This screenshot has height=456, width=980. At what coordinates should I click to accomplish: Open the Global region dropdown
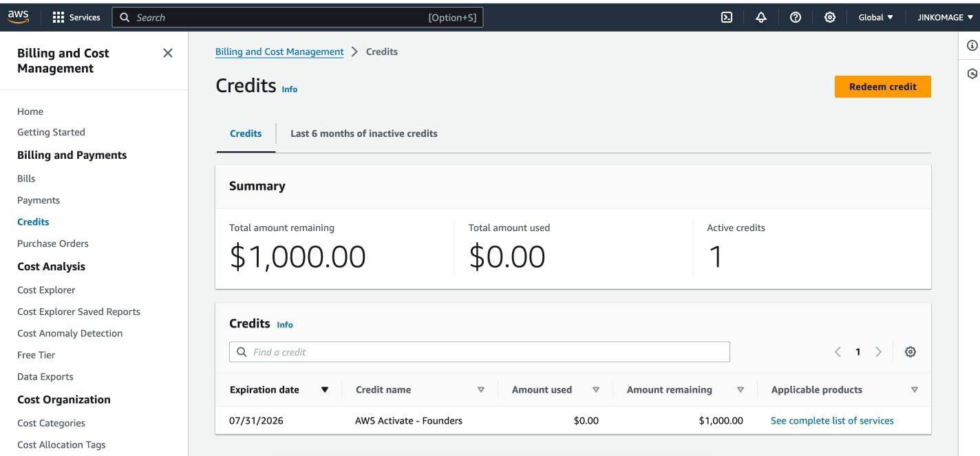pyautogui.click(x=875, y=17)
